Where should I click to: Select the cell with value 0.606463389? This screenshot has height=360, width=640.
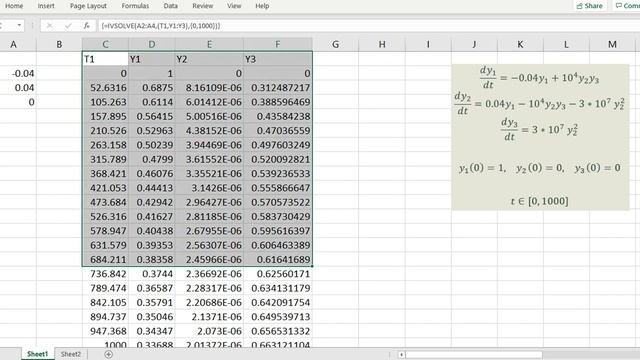[x=278, y=245]
